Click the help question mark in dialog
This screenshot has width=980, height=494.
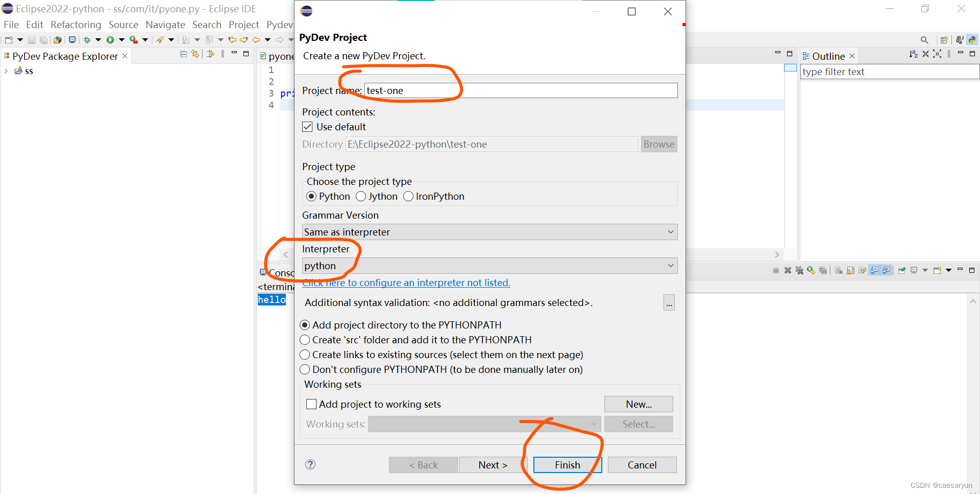tap(310, 464)
